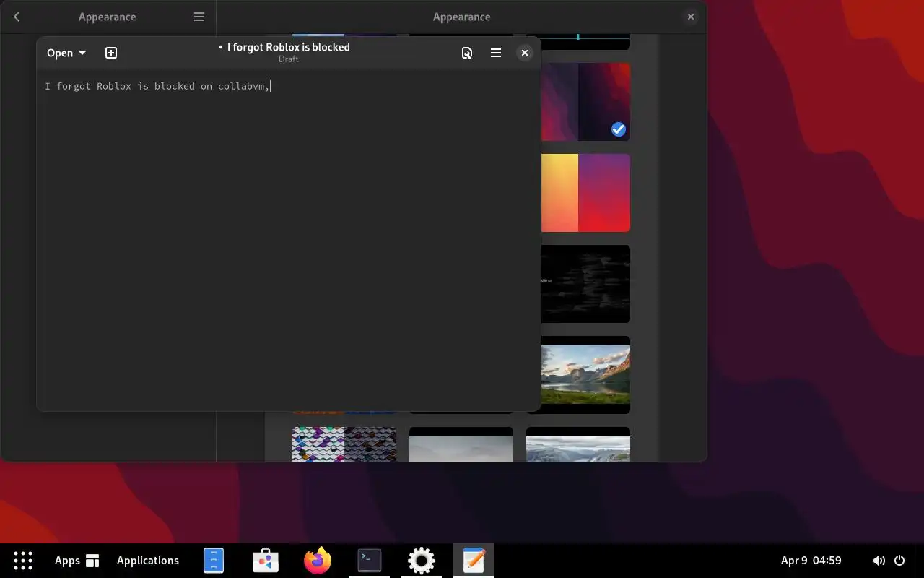Open the Apps menu in panel
This screenshot has width=924, height=578.
click(77, 561)
